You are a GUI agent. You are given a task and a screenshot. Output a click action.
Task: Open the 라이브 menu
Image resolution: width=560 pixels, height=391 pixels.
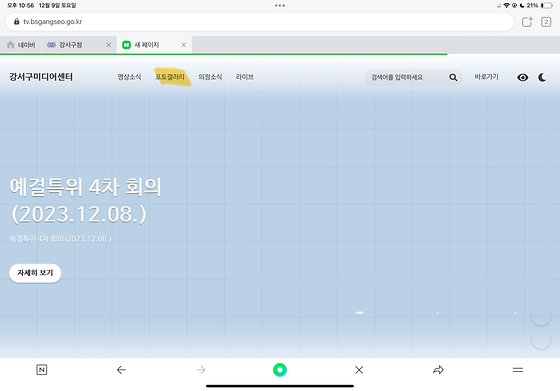245,77
